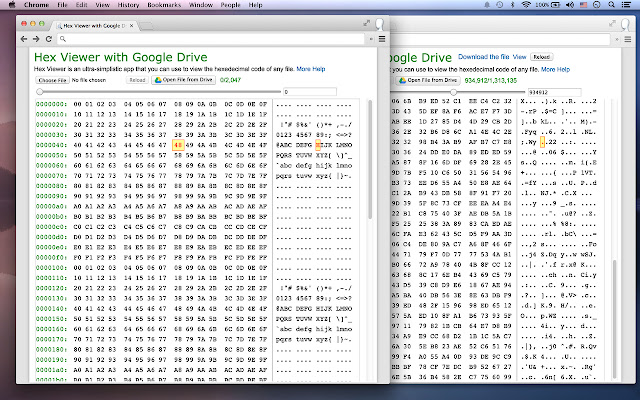
Task: Open the Apple menu
Action: (x=11, y=5)
